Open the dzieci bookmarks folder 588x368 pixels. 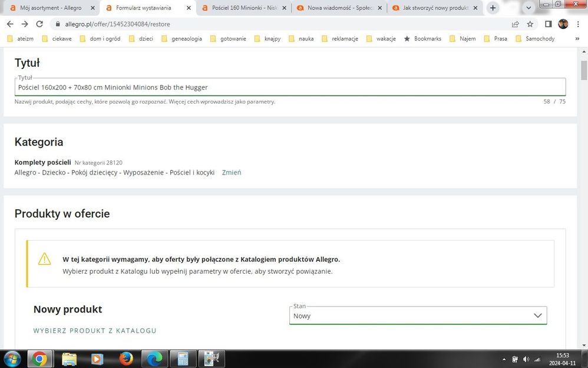pyautogui.click(x=141, y=39)
